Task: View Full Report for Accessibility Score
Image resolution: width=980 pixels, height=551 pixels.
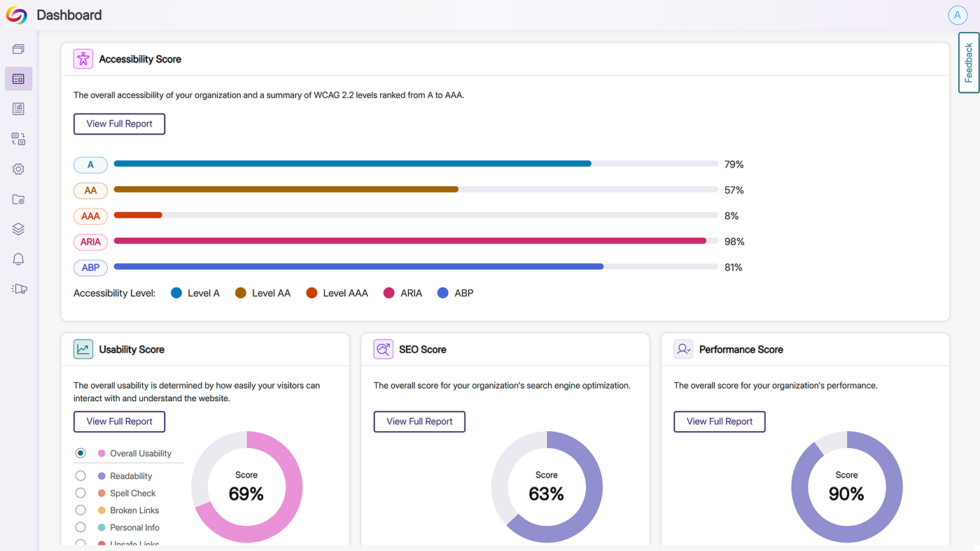Action: tap(119, 124)
